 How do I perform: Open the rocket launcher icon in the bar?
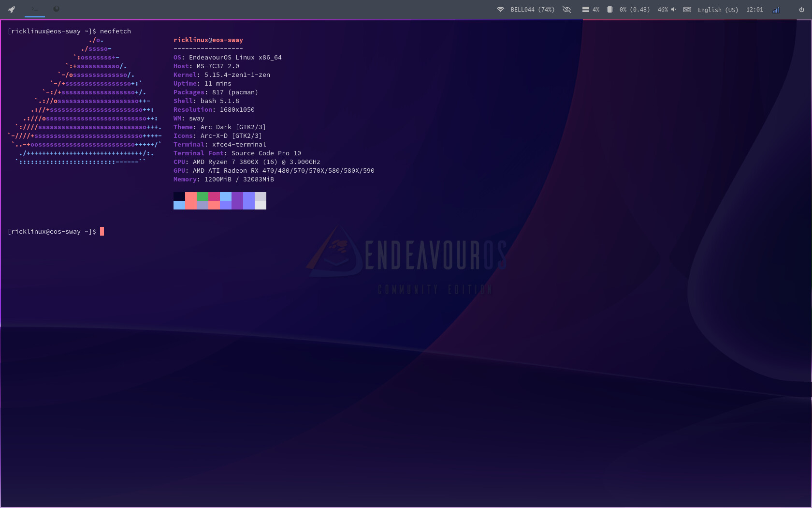12,9
